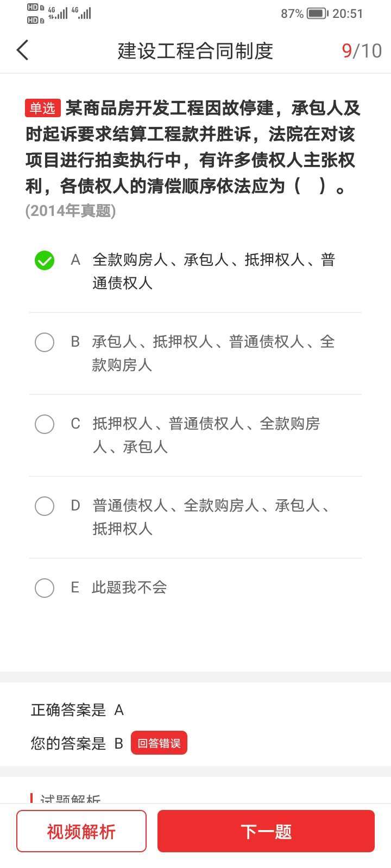Tap the 9/10 question counter

(x=362, y=51)
